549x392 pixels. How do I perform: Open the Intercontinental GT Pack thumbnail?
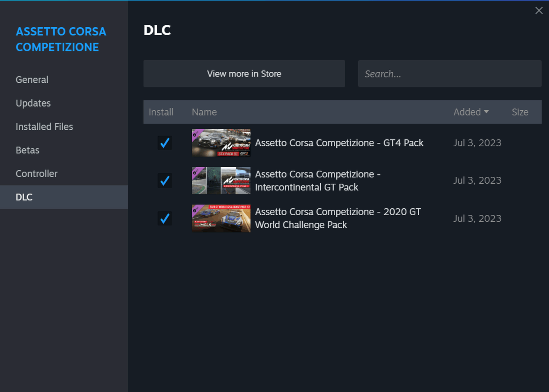221,180
